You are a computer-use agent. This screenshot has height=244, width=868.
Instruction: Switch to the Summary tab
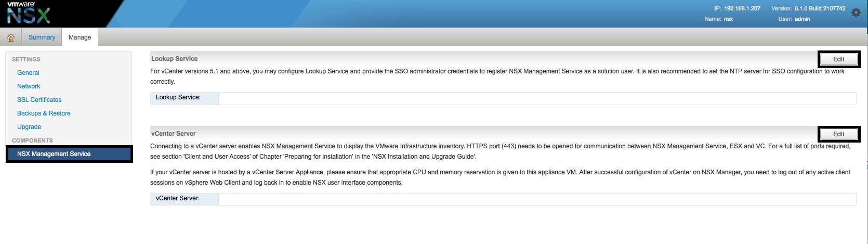point(42,37)
